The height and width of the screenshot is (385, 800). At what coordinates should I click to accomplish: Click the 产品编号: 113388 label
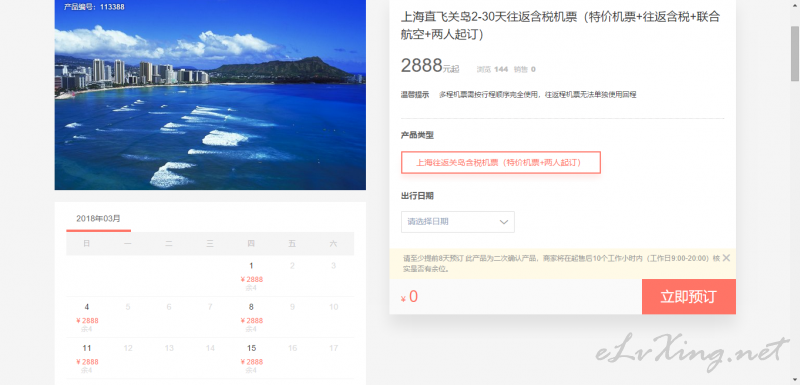click(94, 7)
